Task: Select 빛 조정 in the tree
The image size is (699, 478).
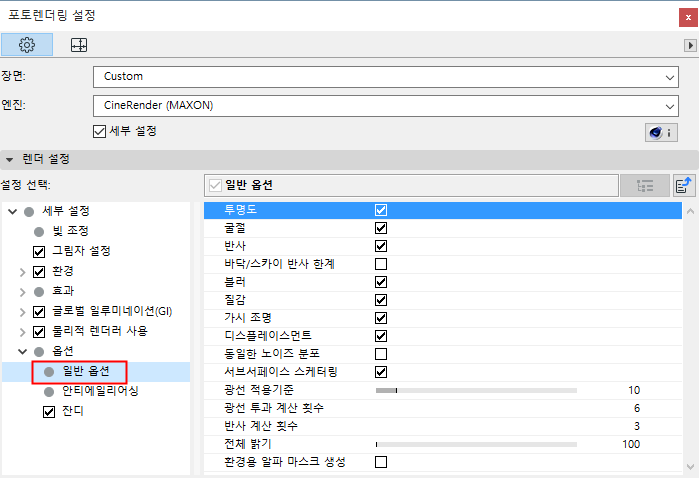Action: pos(70,231)
